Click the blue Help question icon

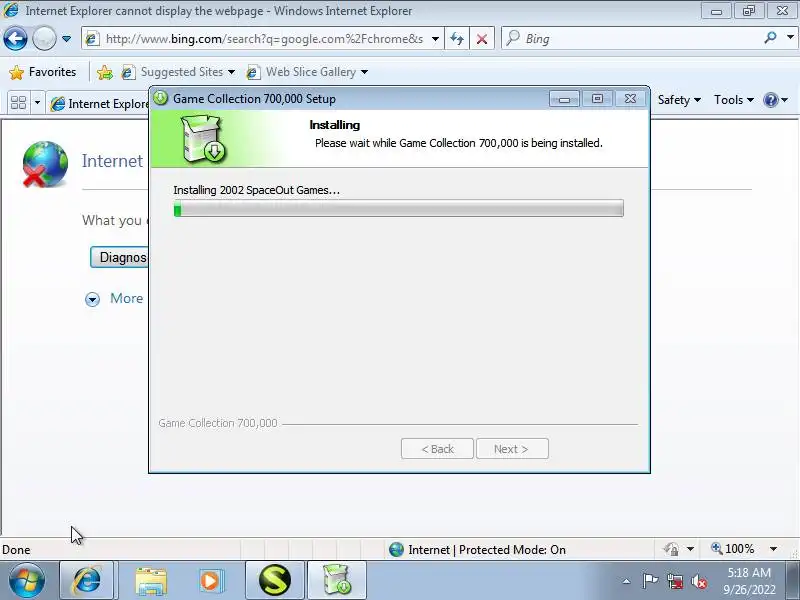770,100
